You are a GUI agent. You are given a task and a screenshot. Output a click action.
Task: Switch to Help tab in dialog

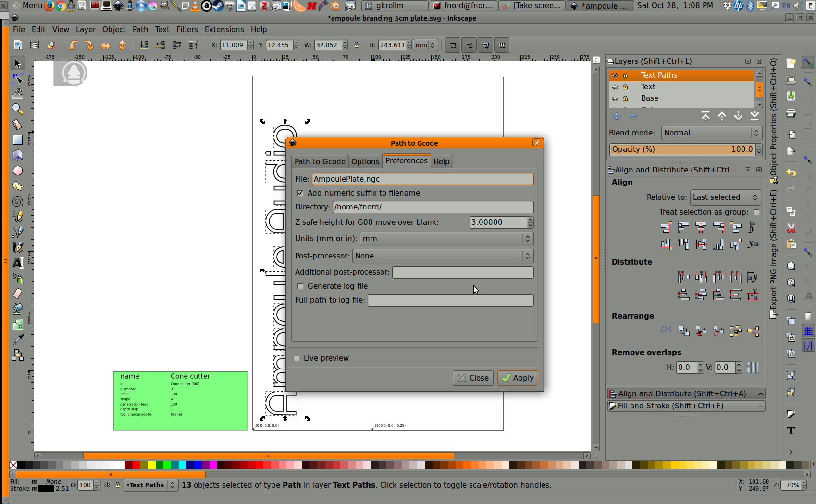[441, 162]
